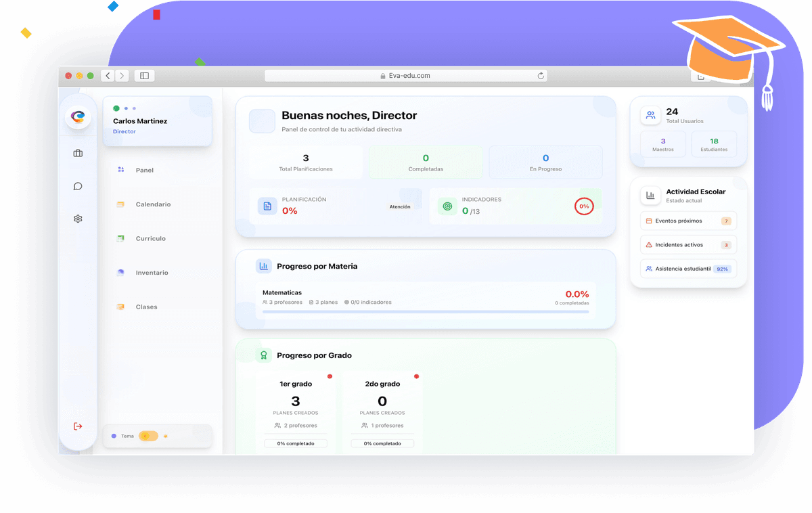
Task: Click the logout arrow icon
Action: pos(78,426)
